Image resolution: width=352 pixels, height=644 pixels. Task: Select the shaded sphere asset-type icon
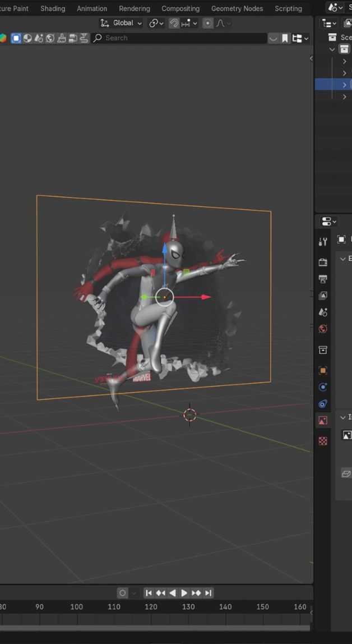[27, 38]
